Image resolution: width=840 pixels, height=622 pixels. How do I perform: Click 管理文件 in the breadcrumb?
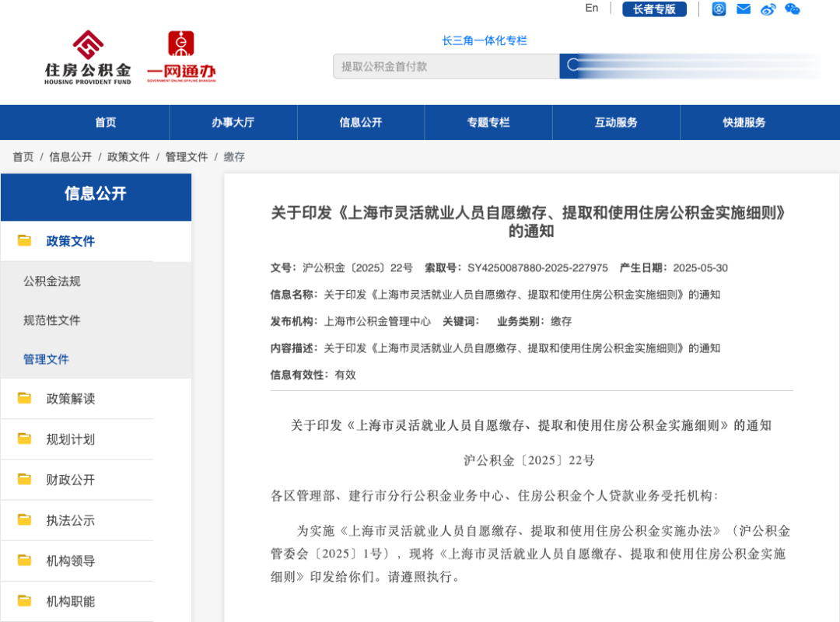[187, 157]
